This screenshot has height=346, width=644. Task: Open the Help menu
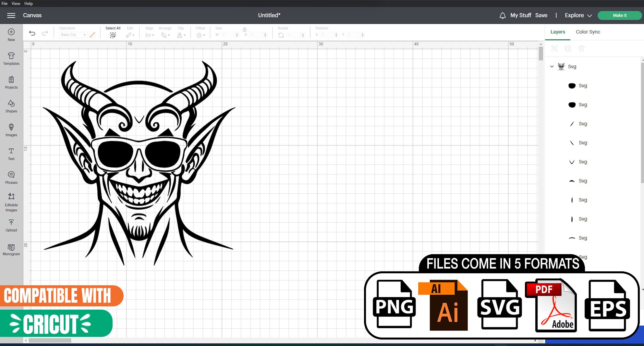point(29,4)
